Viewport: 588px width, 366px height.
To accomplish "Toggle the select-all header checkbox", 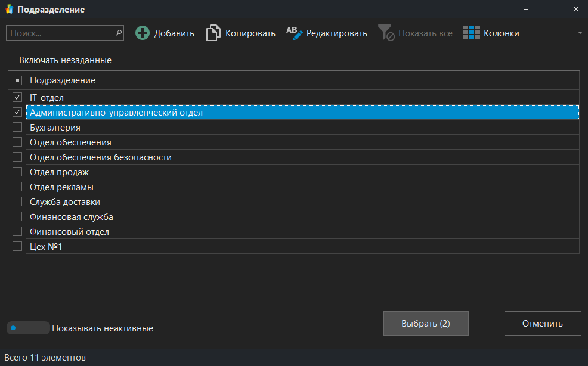I will tap(17, 80).
